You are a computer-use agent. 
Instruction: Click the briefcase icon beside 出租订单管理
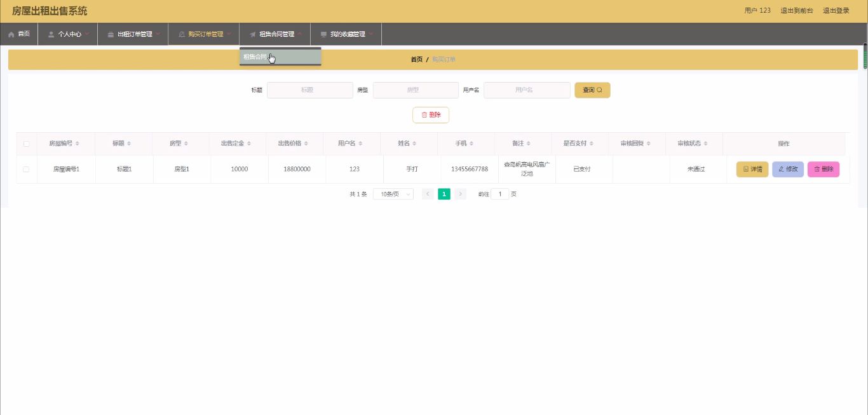(x=111, y=34)
